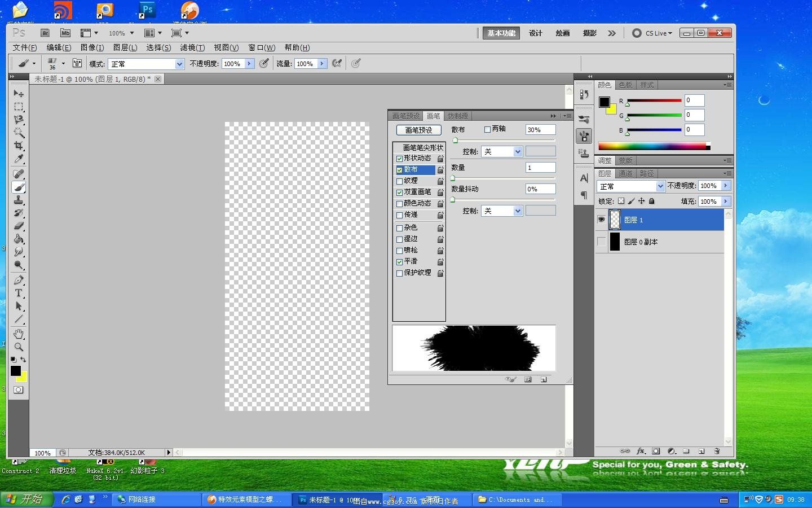Select the Eyedropper tool

19,159
